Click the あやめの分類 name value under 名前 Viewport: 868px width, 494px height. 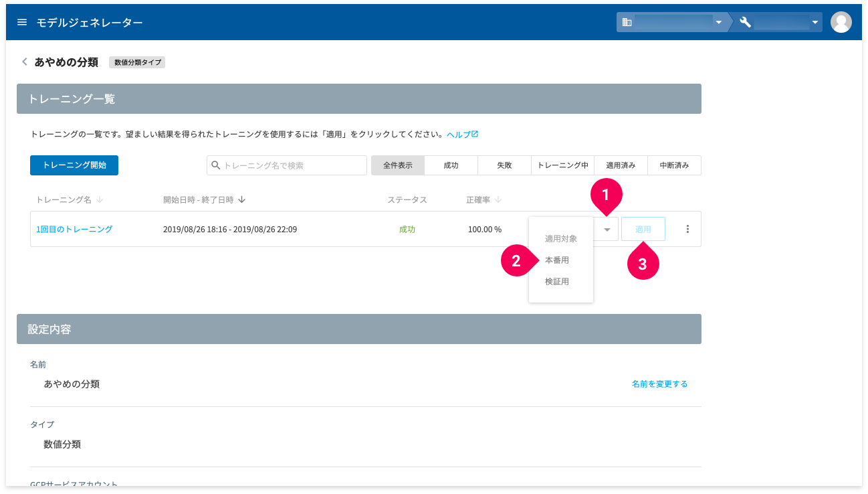(72, 384)
